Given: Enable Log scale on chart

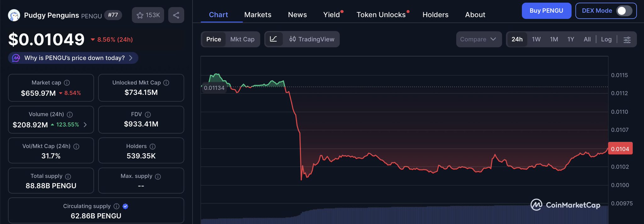Looking at the screenshot, I should [x=606, y=39].
